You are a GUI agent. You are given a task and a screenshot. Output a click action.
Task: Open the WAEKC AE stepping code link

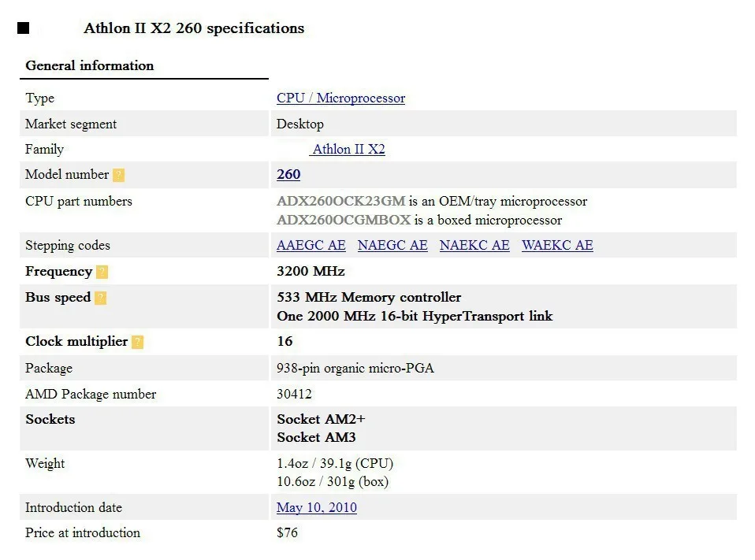[557, 246]
